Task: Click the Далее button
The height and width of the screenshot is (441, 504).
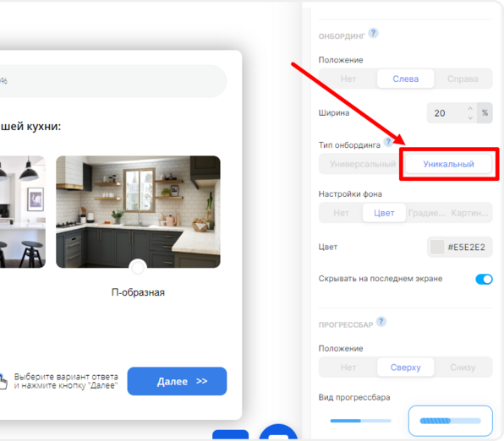Action: coord(177,381)
